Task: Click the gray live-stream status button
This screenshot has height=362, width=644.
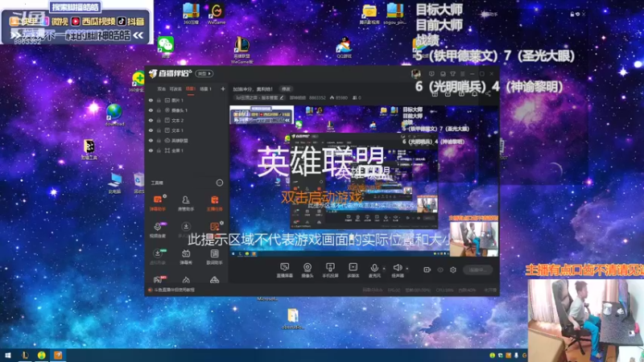Action: (x=477, y=269)
